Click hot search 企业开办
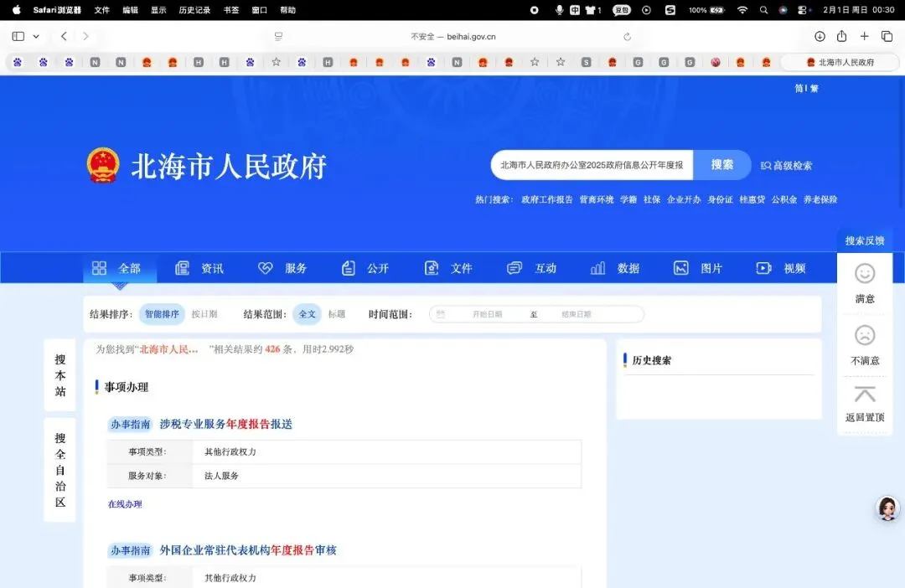Screen dimensions: 905x588 (x=684, y=199)
